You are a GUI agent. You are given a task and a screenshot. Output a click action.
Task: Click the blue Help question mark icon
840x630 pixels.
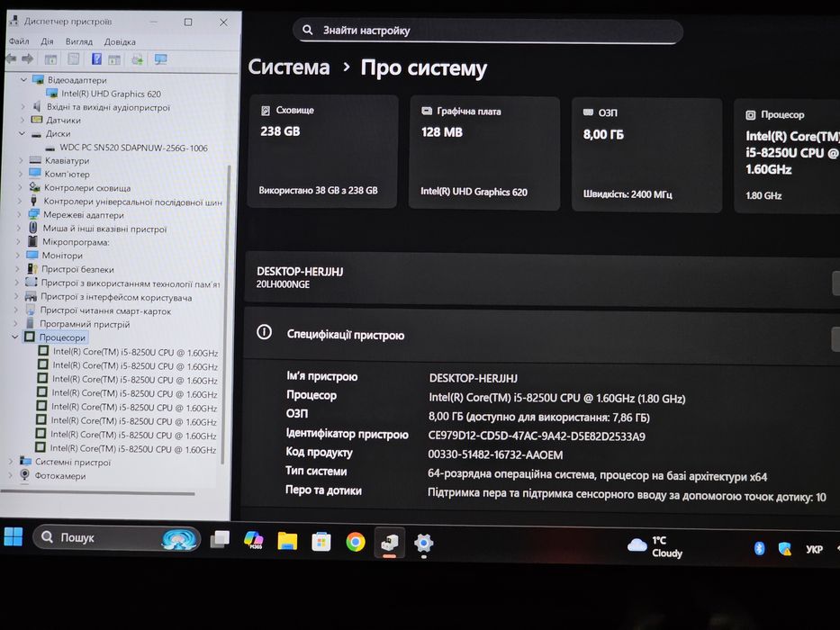pyautogui.click(x=96, y=58)
